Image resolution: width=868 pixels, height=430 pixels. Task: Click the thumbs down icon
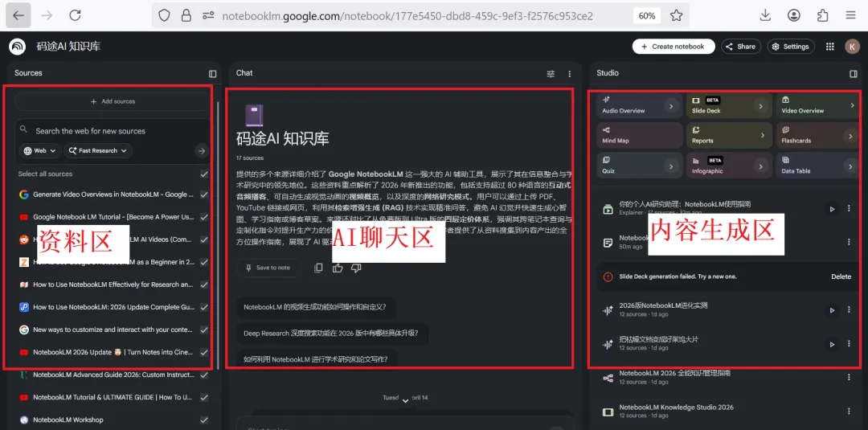[356, 268]
